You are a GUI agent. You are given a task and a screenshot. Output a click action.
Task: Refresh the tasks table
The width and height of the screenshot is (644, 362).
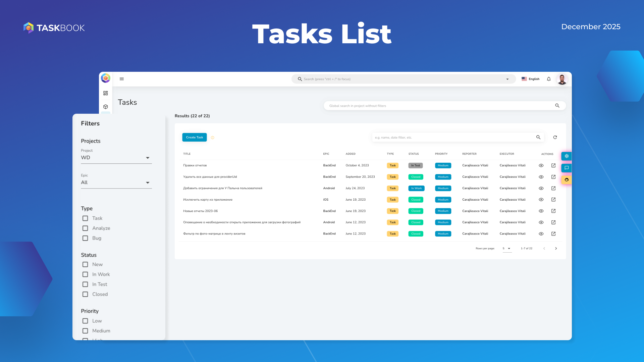pos(555,137)
